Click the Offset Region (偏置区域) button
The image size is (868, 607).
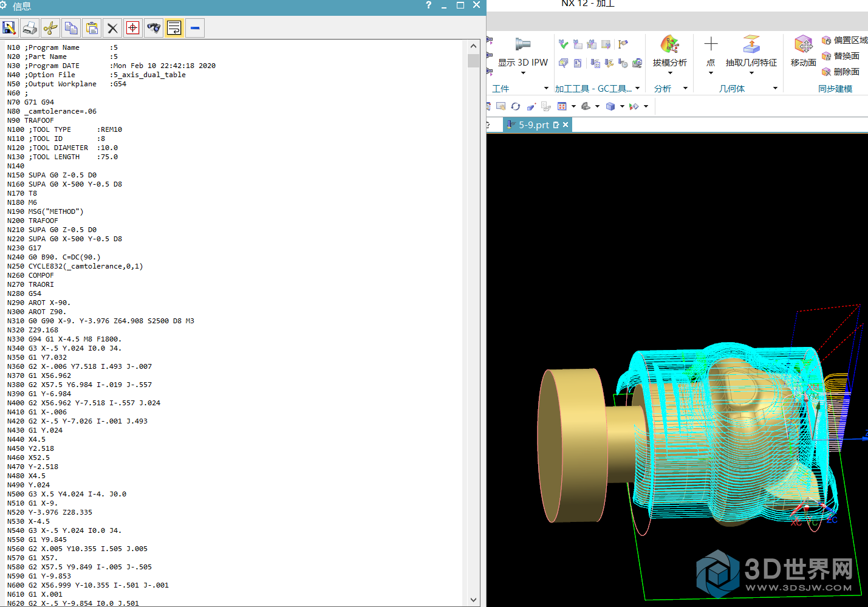[844, 40]
